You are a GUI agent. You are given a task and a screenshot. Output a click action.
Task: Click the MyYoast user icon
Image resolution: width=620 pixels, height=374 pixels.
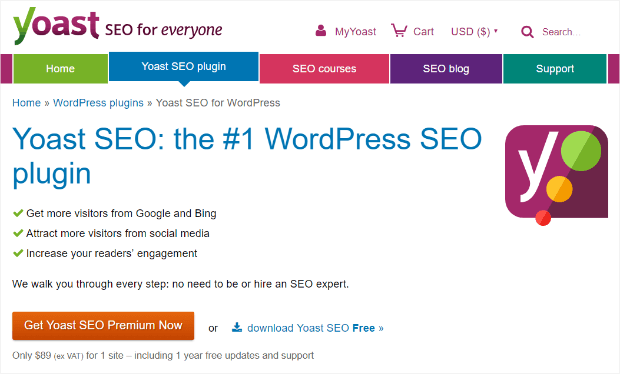click(x=321, y=30)
